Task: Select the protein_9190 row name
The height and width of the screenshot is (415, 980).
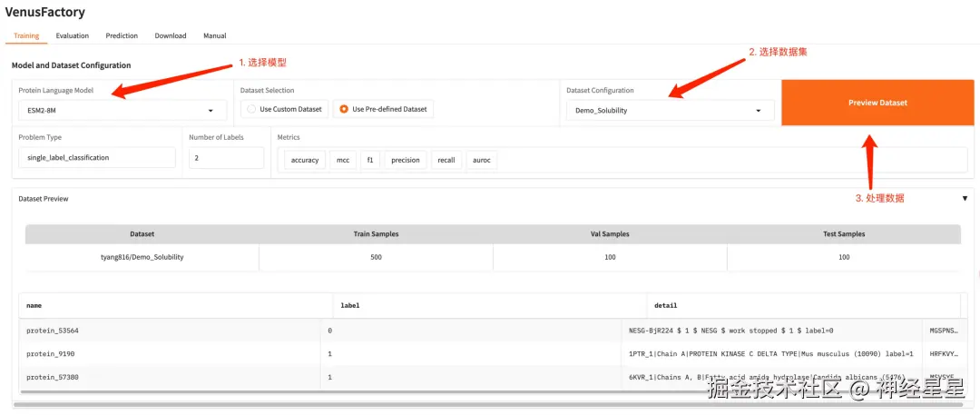Action: pos(51,353)
